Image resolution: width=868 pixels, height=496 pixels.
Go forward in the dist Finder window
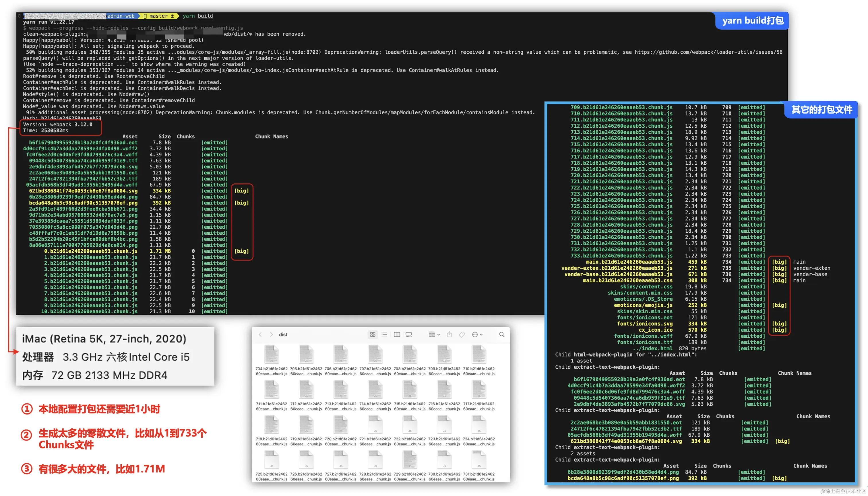(271, 334)
